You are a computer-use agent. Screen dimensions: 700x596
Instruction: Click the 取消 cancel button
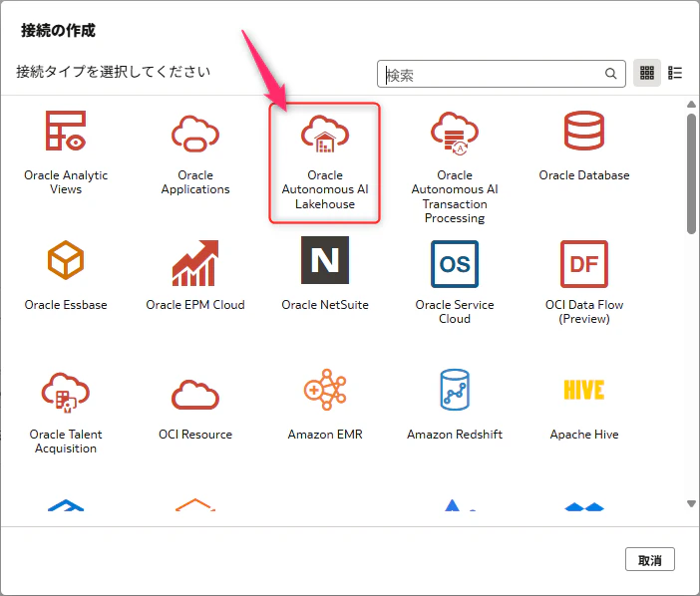649,559
